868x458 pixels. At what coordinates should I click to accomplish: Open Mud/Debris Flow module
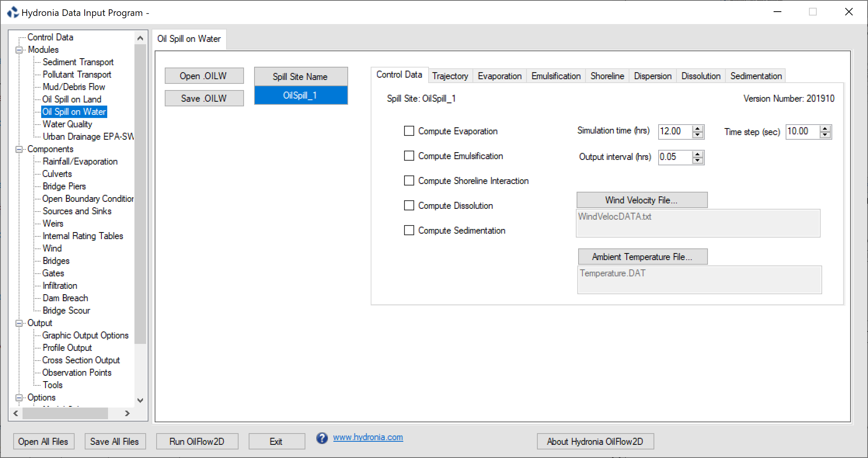(74, 87)
